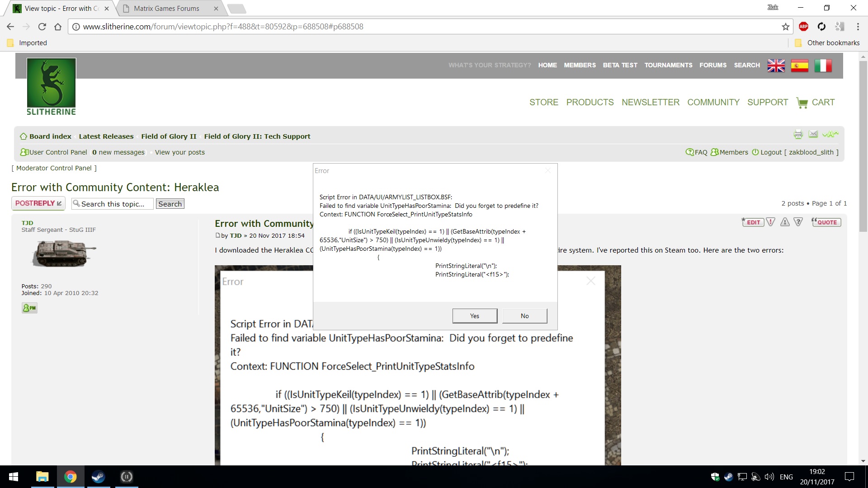Open the STORE navigation item
This screenshot has height=488, width=868.
544,102
